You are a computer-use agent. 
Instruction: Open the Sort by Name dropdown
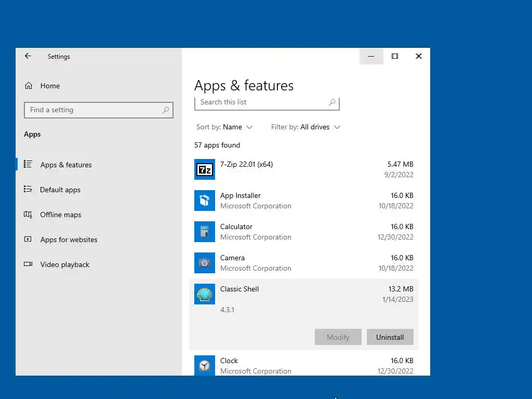[x=224, y=127]
